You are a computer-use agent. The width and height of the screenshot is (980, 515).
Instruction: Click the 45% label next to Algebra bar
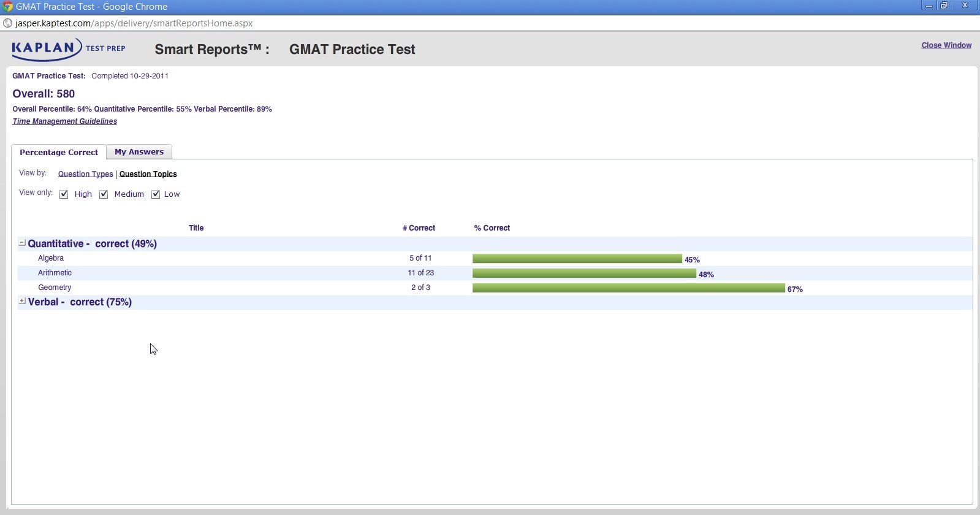(692, 260)
